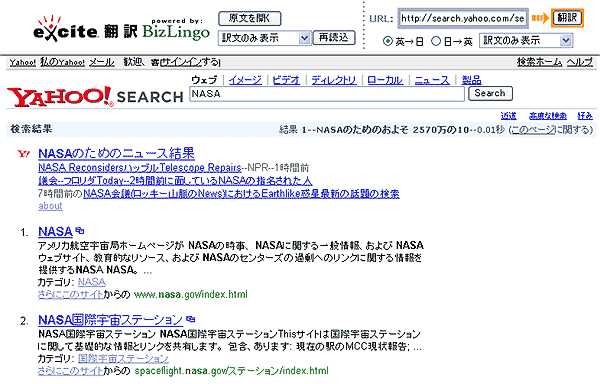
Task: Switch to the ディレクトリ search tab
Action: 334,80
